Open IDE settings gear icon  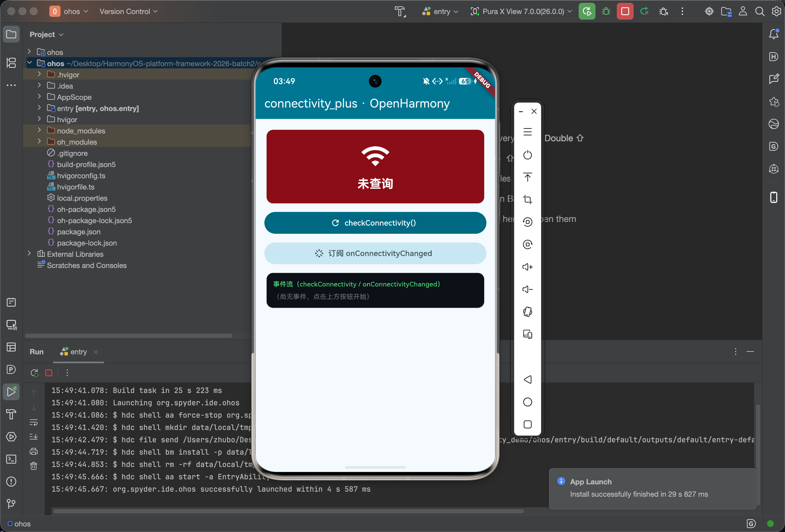point(776,11)
